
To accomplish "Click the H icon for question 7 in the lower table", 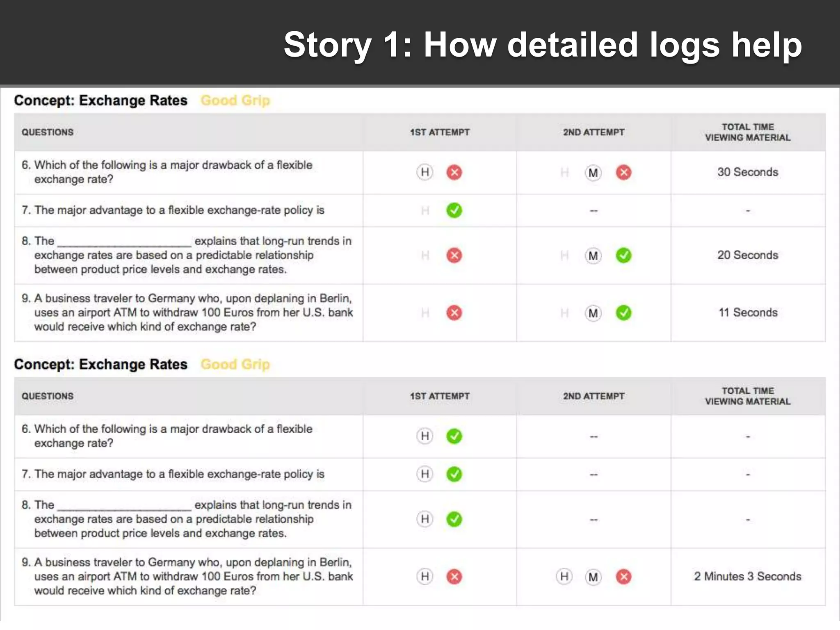I will (x=425, y=474).
